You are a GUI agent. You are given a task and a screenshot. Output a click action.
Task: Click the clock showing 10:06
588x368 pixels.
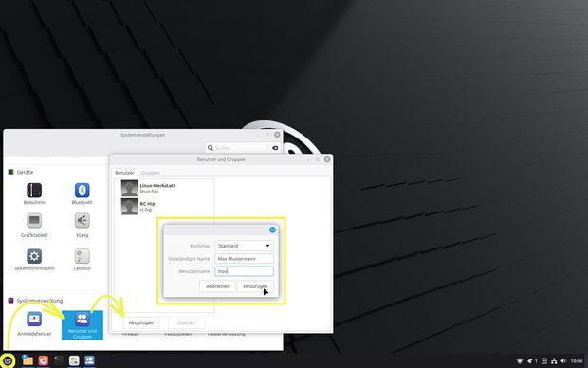[x=577, y=361]
